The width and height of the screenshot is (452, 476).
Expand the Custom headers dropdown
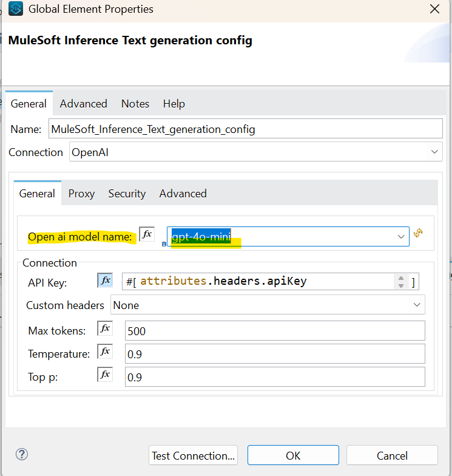tap(417, 305)
